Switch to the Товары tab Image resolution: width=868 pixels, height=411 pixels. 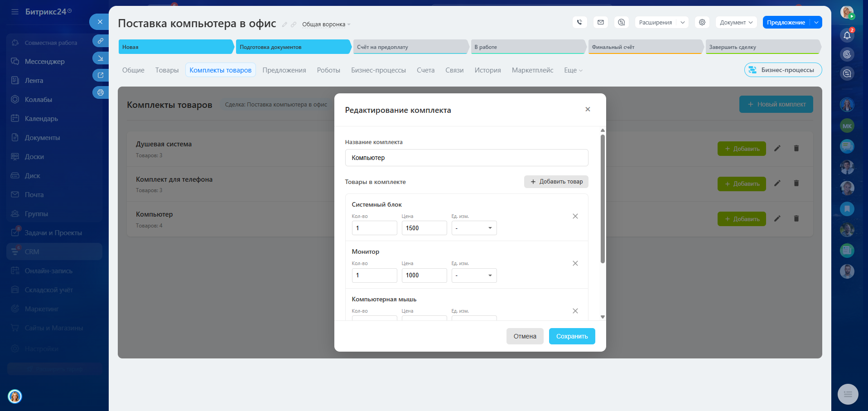pyautogui.click(x=167, y=70)
